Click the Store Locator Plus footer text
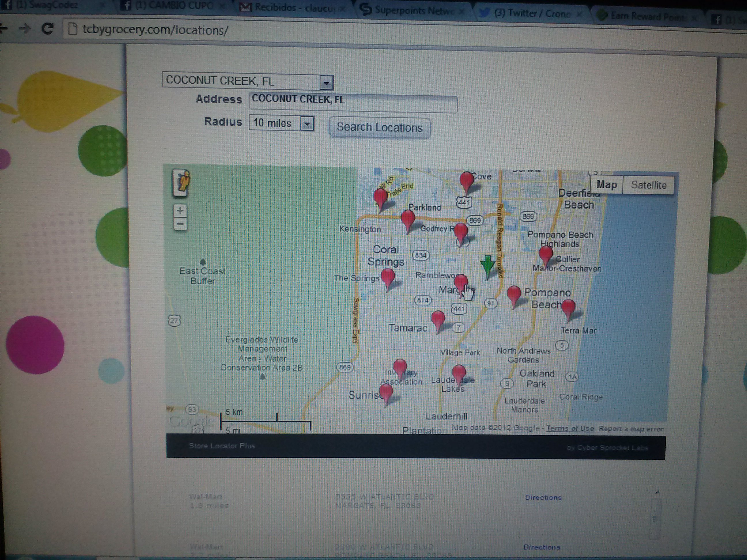747x560 pixels. click(x=222, y=446)
